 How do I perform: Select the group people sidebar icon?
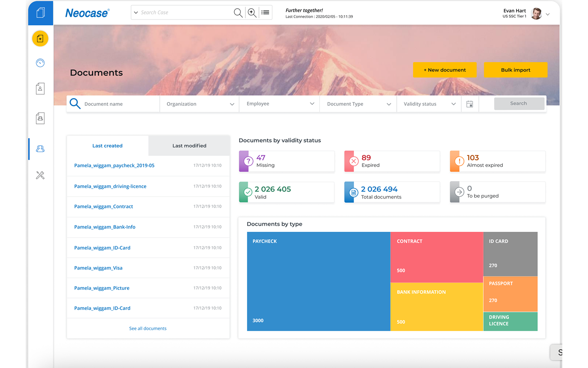(40, 149)
